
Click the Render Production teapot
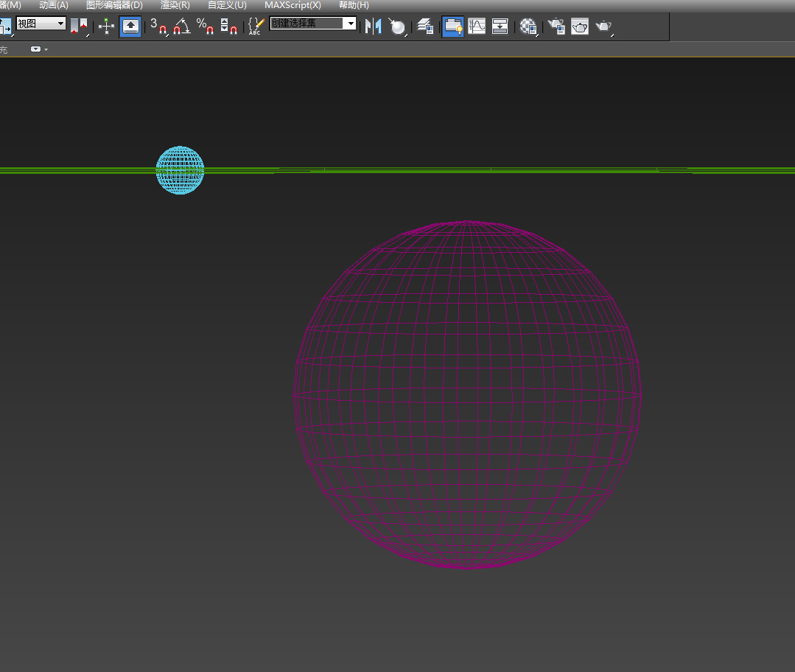[604, 27]
